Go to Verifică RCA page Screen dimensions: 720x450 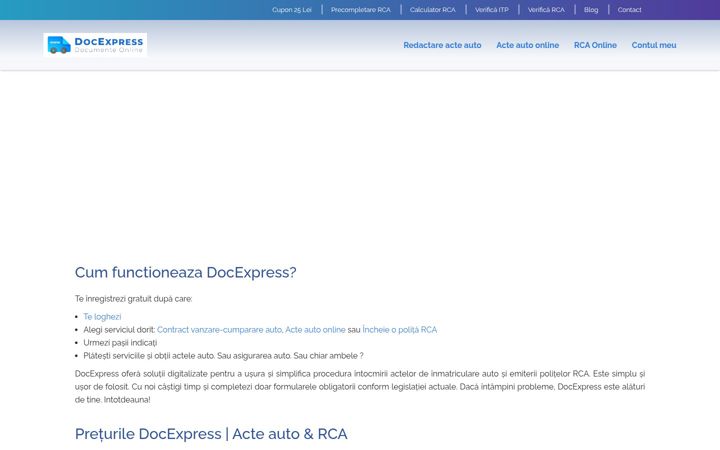[546, 10]
